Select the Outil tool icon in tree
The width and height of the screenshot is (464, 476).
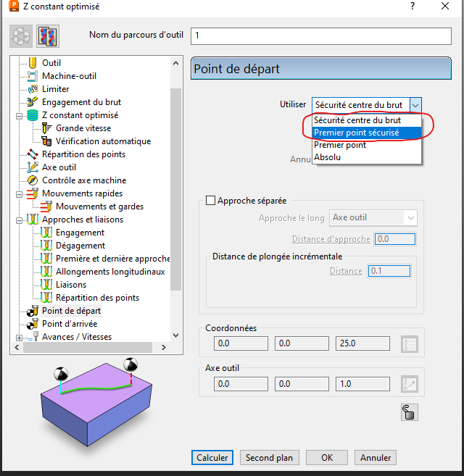coord(32,63)
